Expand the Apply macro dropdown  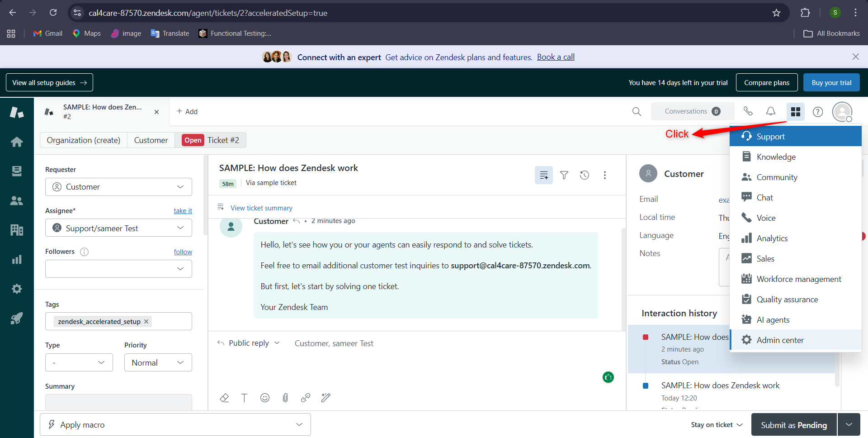tap(175, 424)
